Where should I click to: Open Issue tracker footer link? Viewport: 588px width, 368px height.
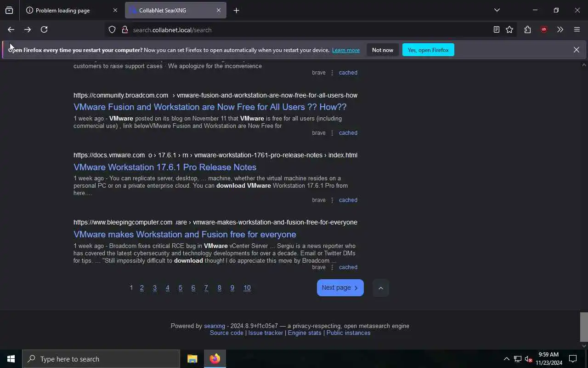point(266,333)
